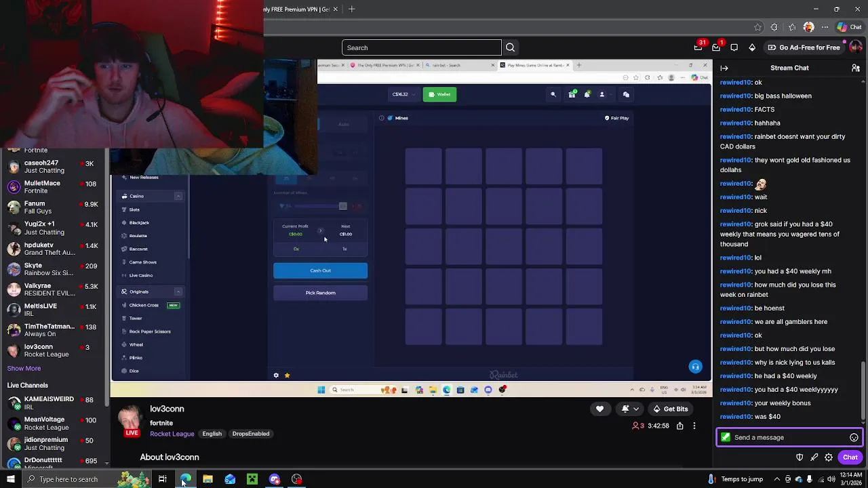Click Twitch user avatar in header
This screenshot has height=488, width=868.
[856, 47]
